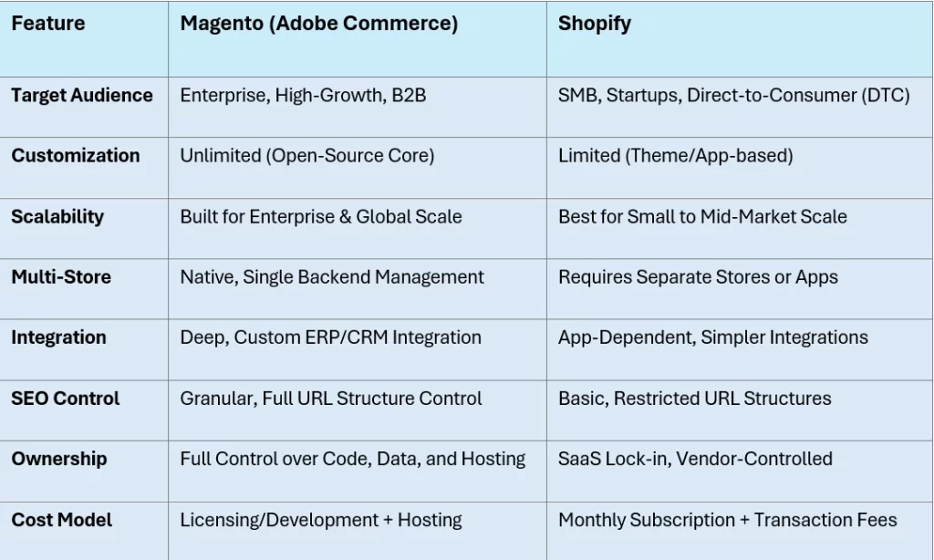The image size is (934, 560).
Task: Select the "Magento (Adobe Commerce)" header cell
Action: (x=318, y=25)
